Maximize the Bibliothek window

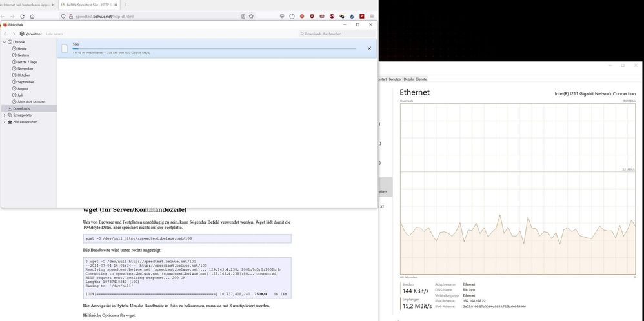pos(357,24)
